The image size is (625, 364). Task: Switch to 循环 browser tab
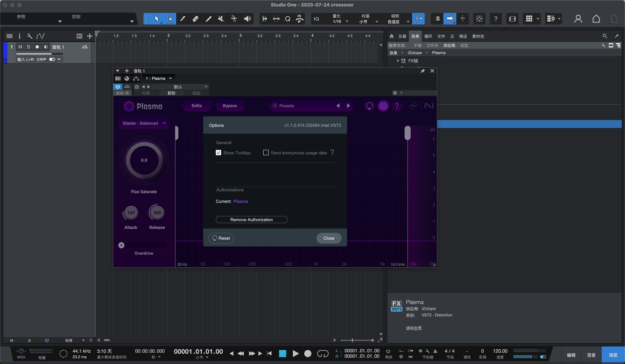pos(428,36)
